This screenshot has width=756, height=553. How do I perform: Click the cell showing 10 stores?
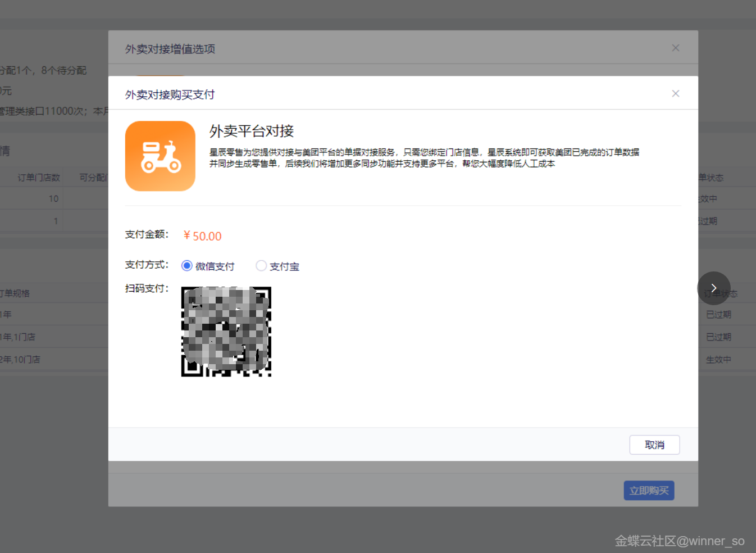click(x=53, y=199)
